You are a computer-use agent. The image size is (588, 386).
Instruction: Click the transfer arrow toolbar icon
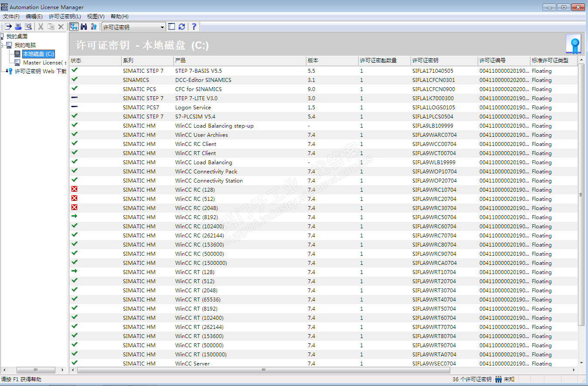(x=8, y=27)
